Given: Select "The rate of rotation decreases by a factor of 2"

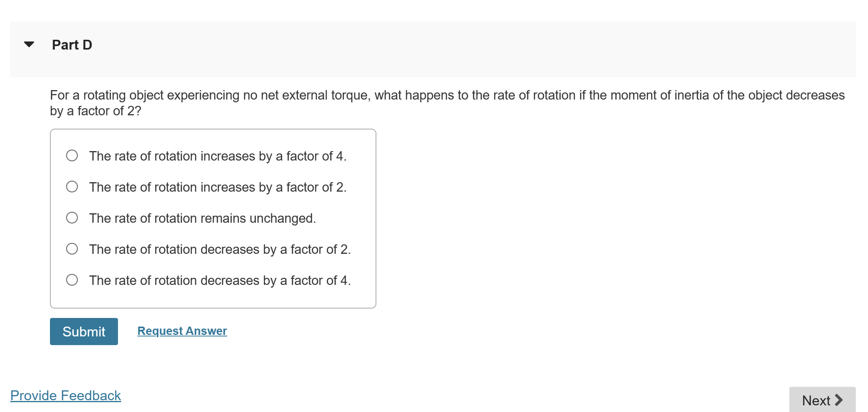Looking at the screenshot, I should pos(72,249).
